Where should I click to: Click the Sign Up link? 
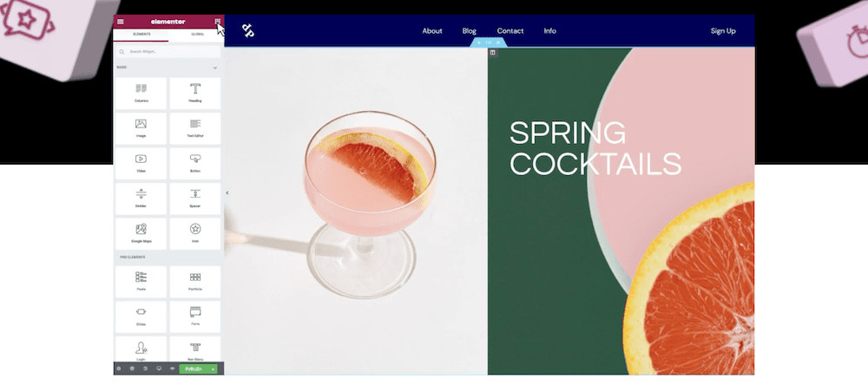click(723, 31)
